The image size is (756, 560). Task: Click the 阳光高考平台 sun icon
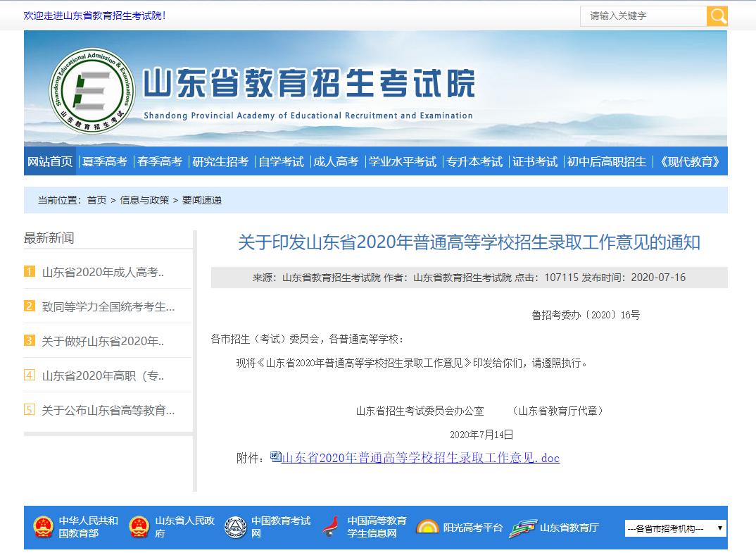pyautogui.click(x=427, y=528)
